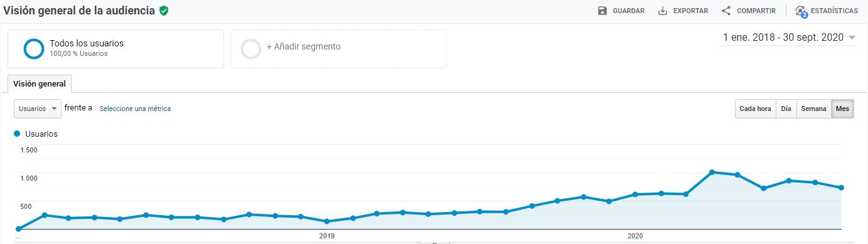Screen dimensions: 868x244
Task: Select the Todos los usuarios segment
Action: (x=115, y=49)
